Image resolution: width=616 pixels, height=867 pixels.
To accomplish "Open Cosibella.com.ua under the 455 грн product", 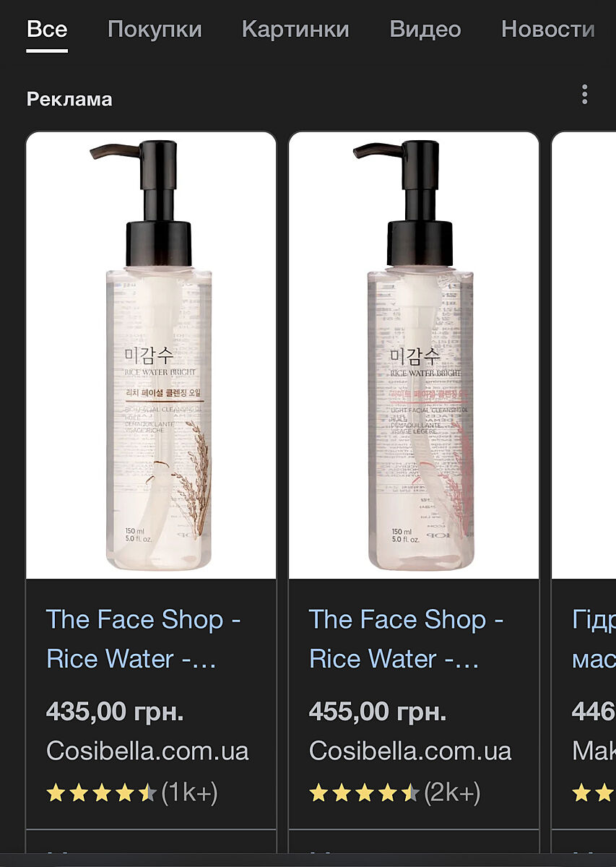I will pyautogui.click(x=410, y=751).
